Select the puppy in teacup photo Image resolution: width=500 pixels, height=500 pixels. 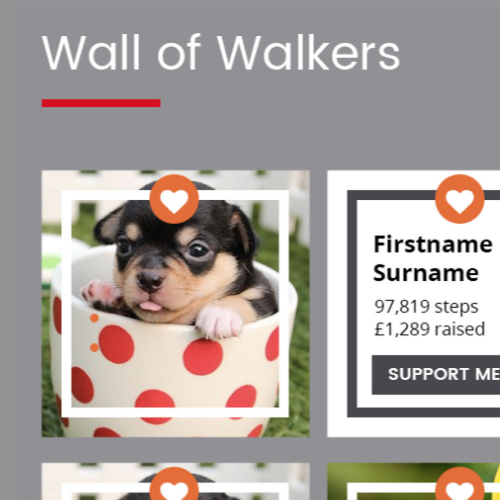pos(175,304)
